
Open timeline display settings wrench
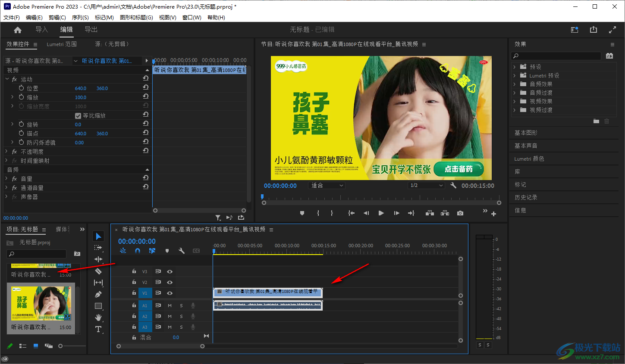(x=182, y=251)
